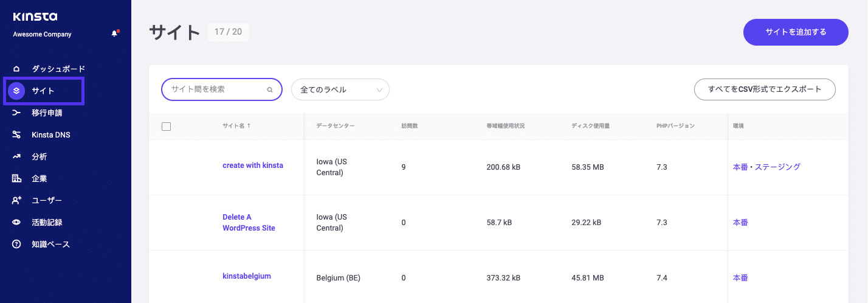Click the knowledge base question icon
This screenshot has width=868, height=303.
[x=16, y=244]
